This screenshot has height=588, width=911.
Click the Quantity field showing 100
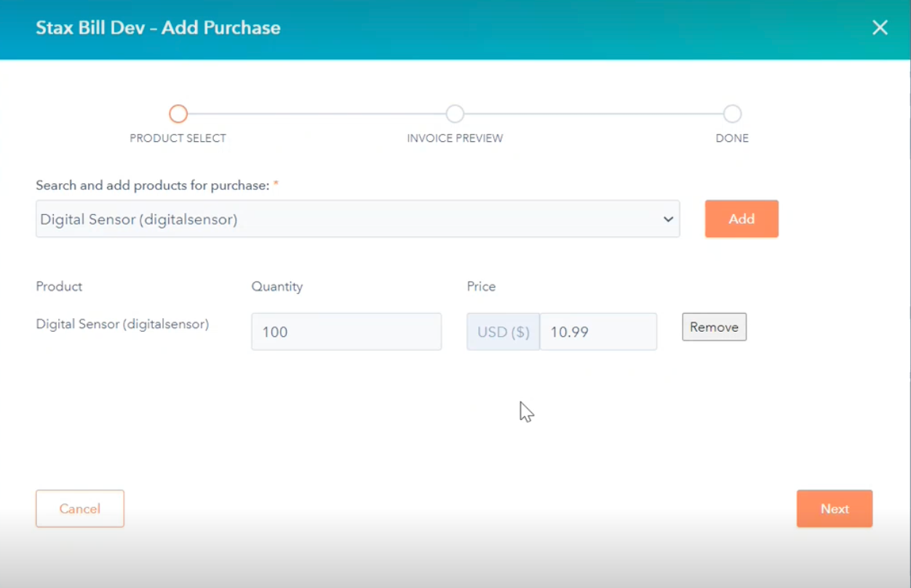point(346,332)
